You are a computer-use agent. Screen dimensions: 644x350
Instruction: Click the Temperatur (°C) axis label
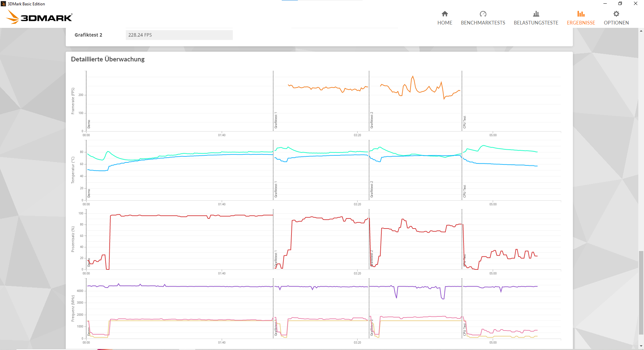[73, 170]
